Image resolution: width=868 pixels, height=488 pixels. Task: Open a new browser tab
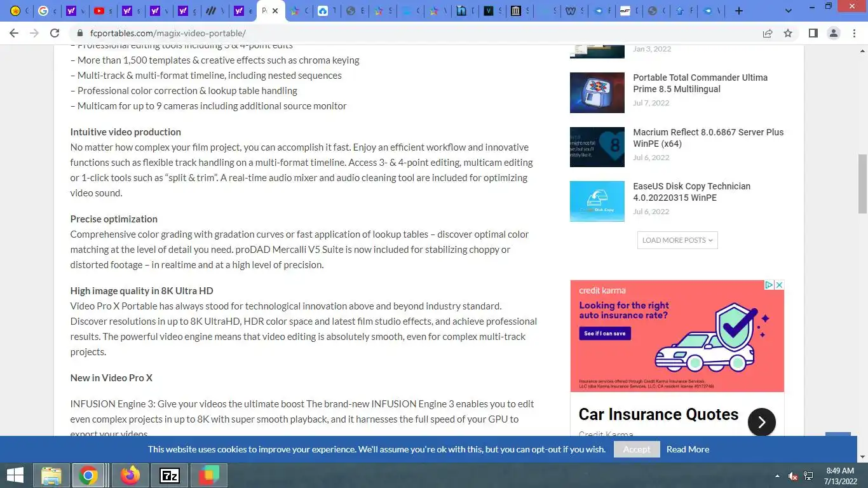738,11
